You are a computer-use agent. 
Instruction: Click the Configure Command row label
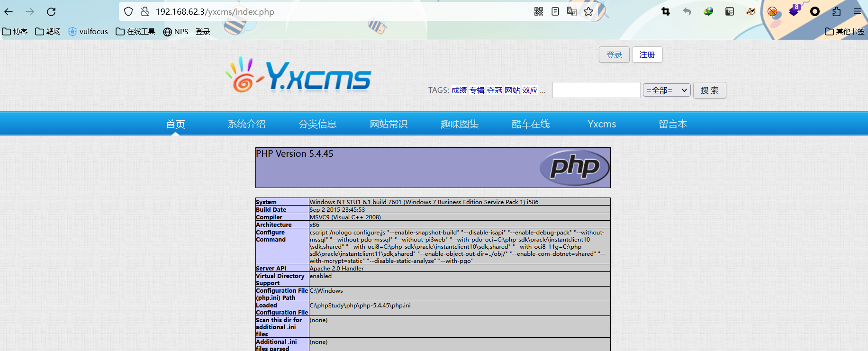click(271, 236)
